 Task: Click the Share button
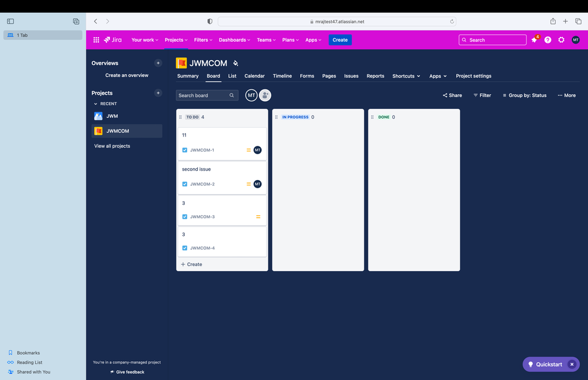[x=452, y=95]
